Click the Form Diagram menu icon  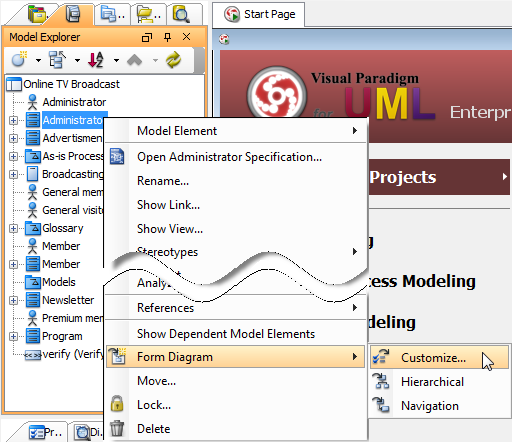117,356
